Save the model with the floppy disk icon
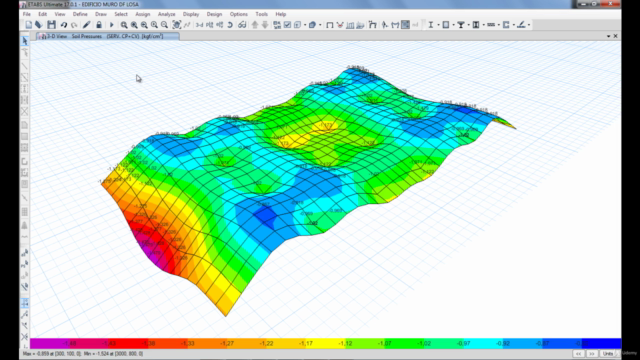640x360 pixels. pyautogui.click(x=51, y=25)
